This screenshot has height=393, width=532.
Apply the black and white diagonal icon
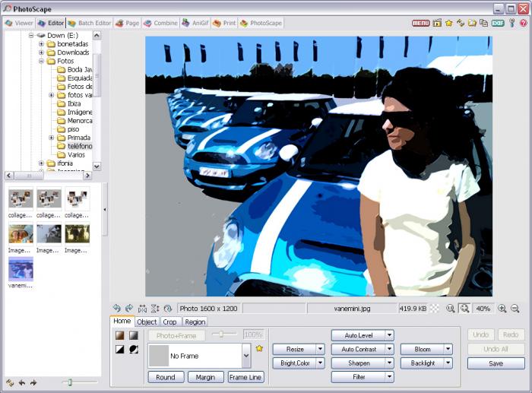tap(120, 349)
